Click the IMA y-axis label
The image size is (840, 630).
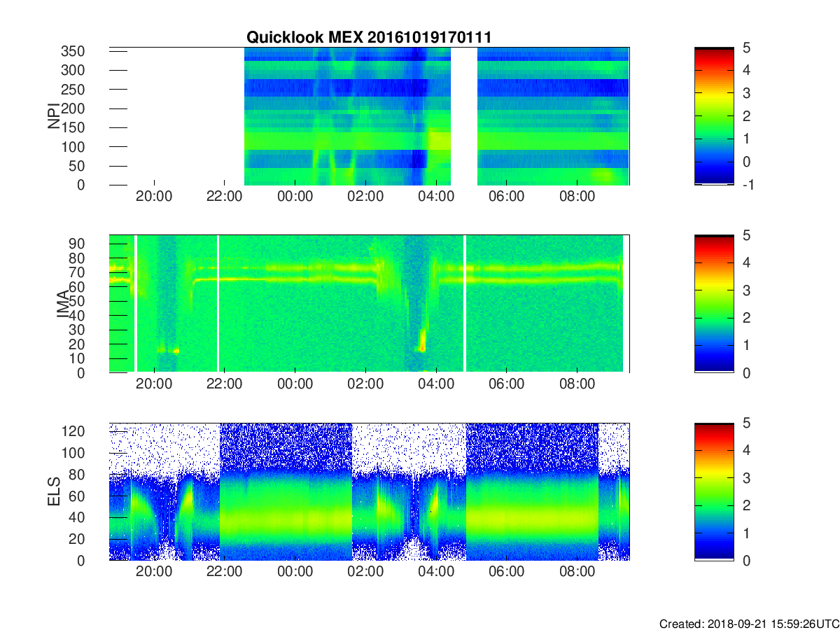click(x=62, y=304)
